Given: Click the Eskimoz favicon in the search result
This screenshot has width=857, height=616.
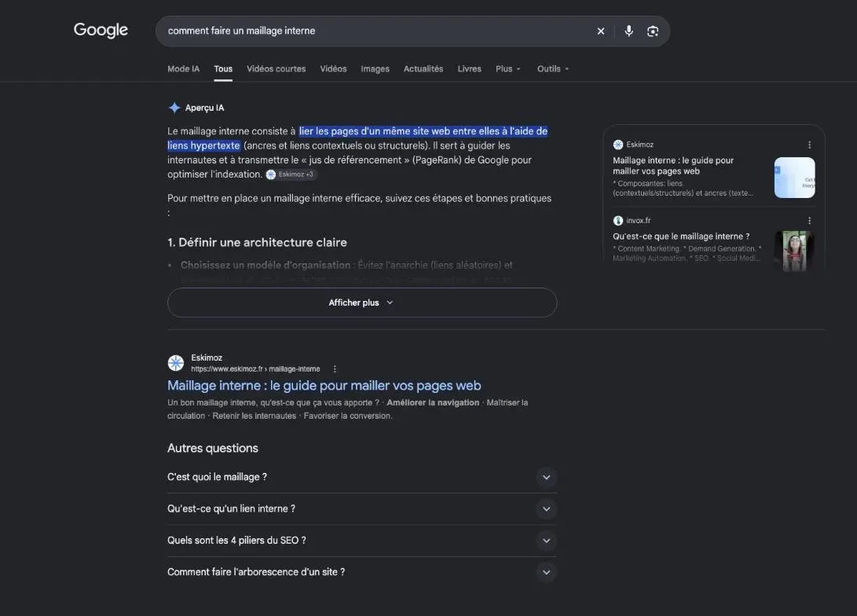Looking at the screenshot, I should click(x=176, y=363).
